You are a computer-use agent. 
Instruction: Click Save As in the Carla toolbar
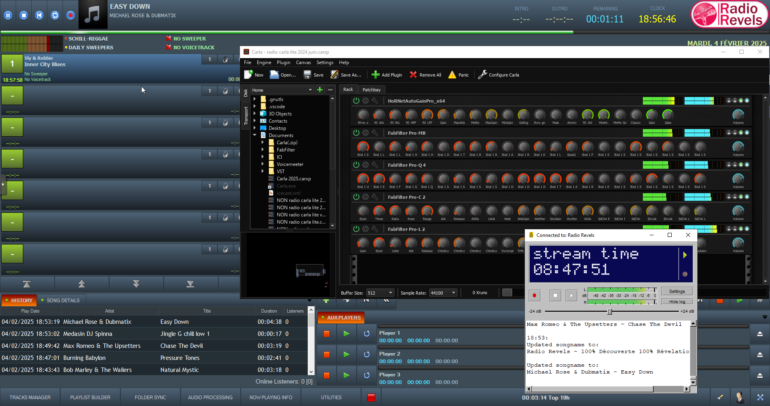346,75
